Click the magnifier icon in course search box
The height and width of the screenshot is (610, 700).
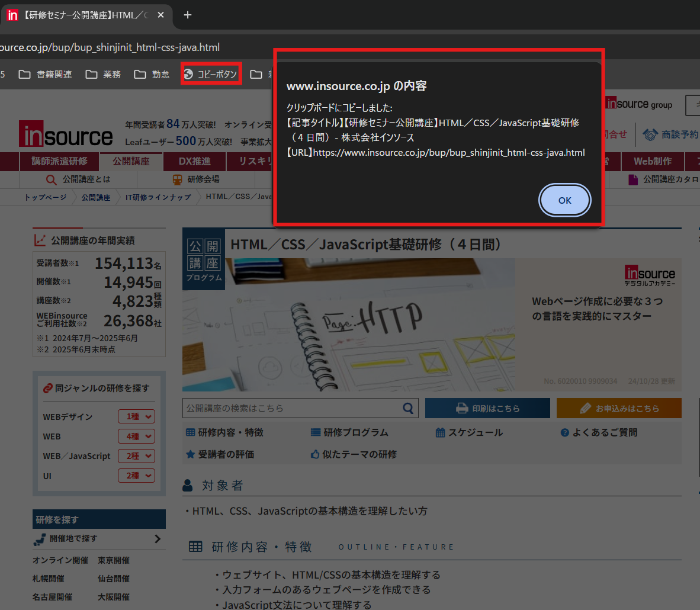(408, 408)
